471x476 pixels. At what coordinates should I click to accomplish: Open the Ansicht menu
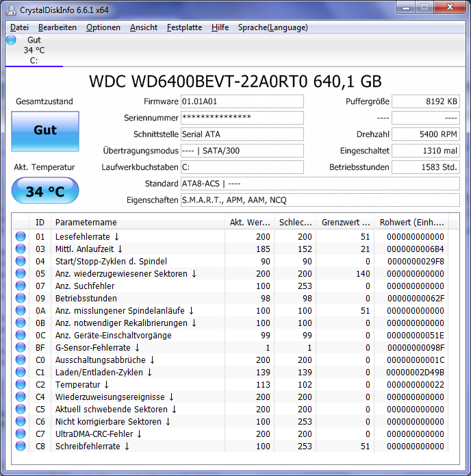point(144,27)
